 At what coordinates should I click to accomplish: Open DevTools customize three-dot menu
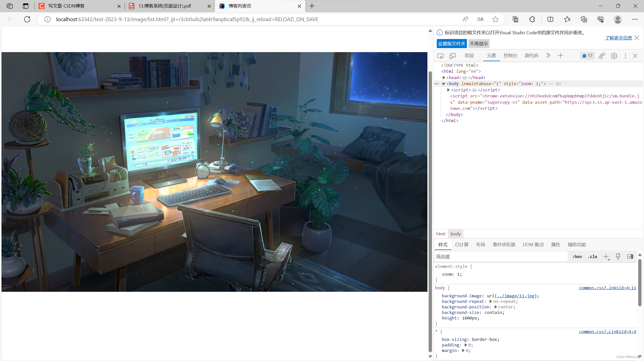pyautogui.click(x=625, y=56)
